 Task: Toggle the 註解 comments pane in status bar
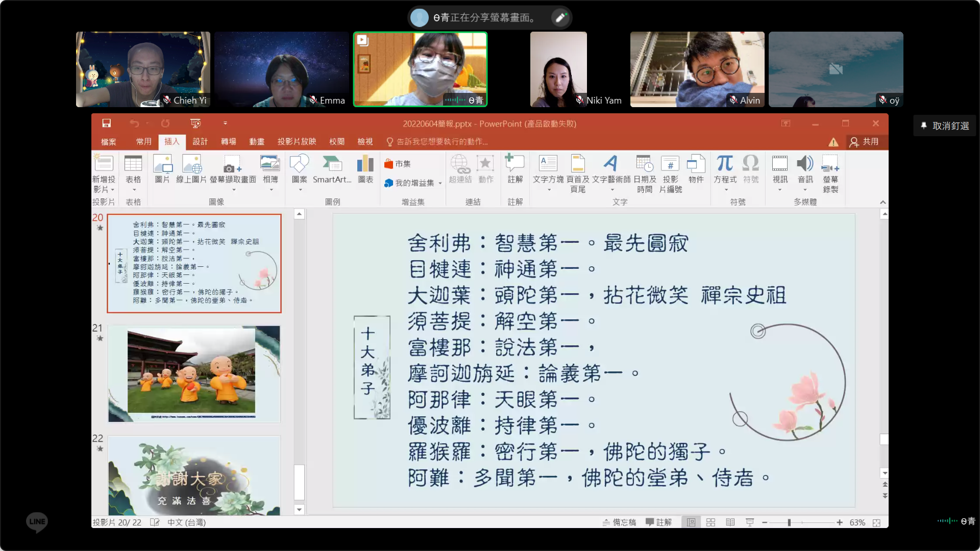658,522
